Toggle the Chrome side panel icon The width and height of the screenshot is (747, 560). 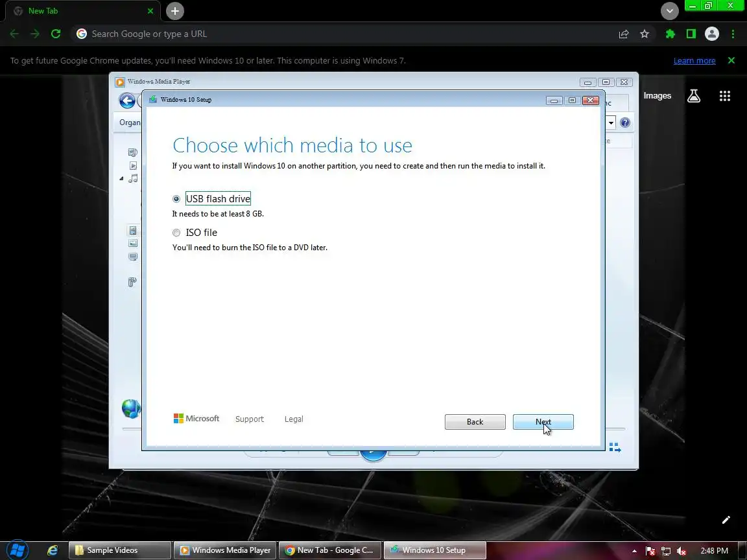pyautogui.click(x=691, y=34)
